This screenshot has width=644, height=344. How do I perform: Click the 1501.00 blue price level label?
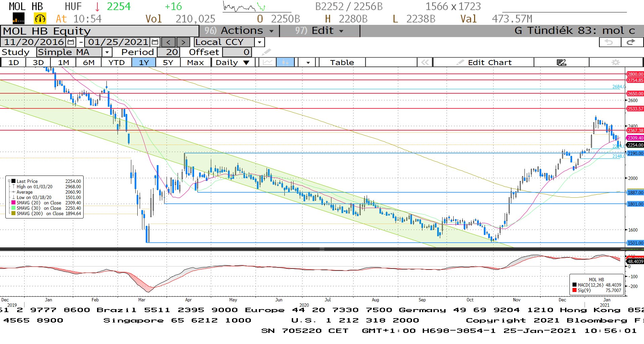click(x=635, y=243)
